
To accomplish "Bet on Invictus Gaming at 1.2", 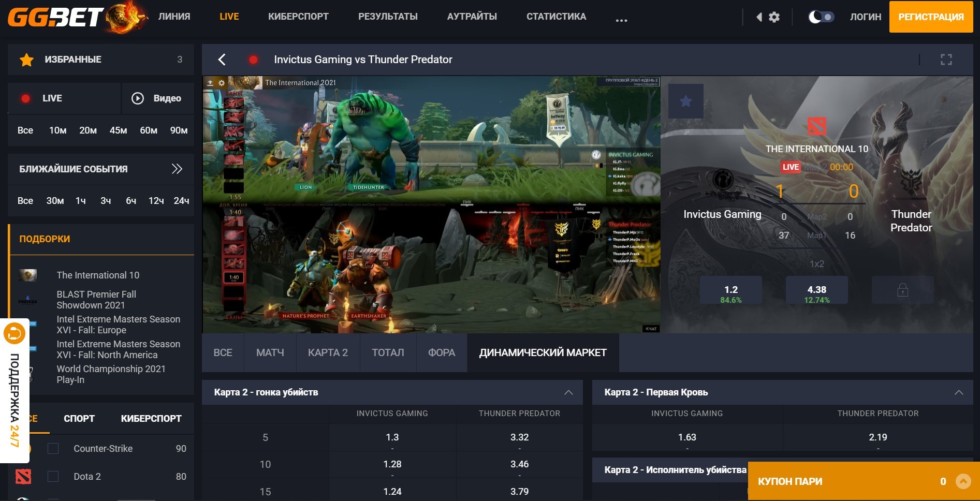I will point(731,290).
